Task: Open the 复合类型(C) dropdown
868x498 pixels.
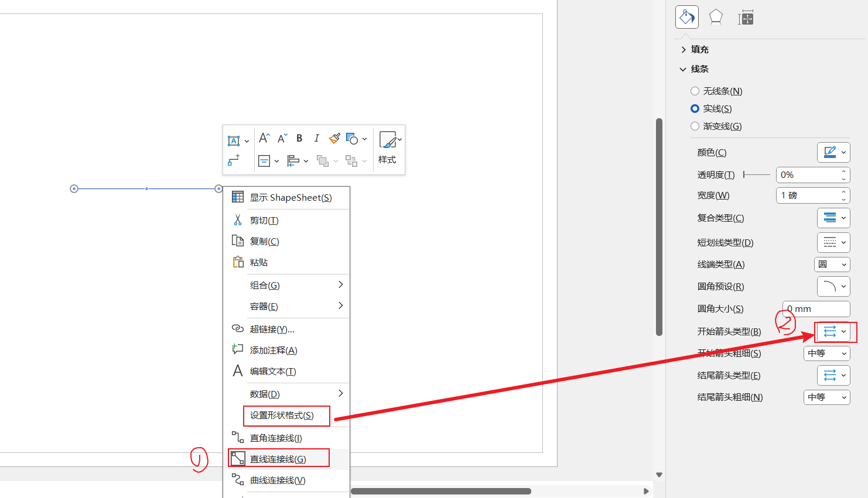Action: pyautogui.click(x=833, y=218)
